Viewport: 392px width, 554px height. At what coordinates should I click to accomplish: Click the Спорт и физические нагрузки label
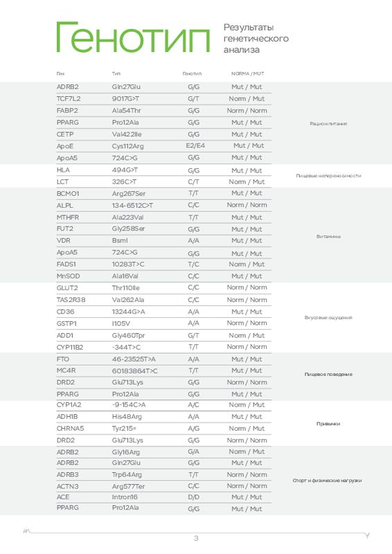(x=328, y=481)
